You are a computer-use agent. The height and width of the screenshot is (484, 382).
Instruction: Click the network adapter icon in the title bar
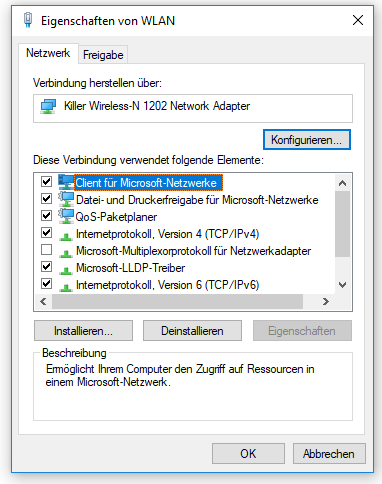(x=28, y=20)
